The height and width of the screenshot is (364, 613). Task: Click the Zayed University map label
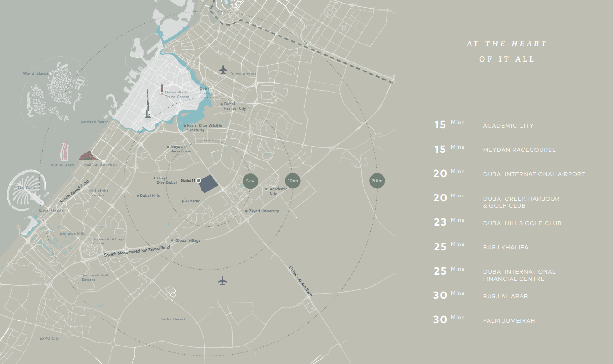264,211
